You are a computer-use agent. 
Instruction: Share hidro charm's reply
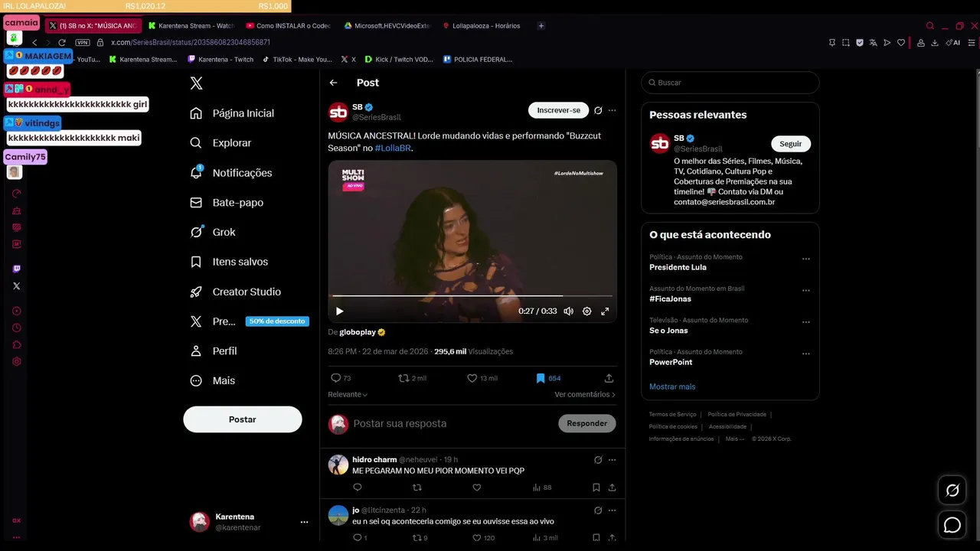[x=612, y=487]
